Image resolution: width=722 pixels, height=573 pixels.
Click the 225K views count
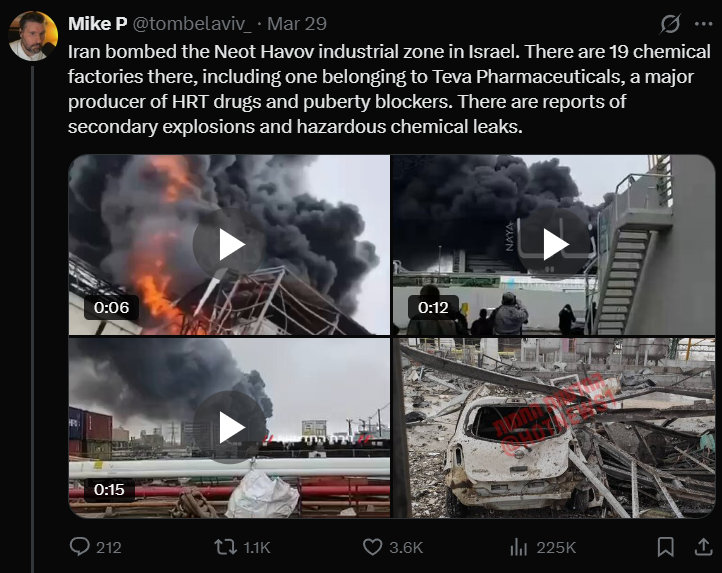(556, 548)
